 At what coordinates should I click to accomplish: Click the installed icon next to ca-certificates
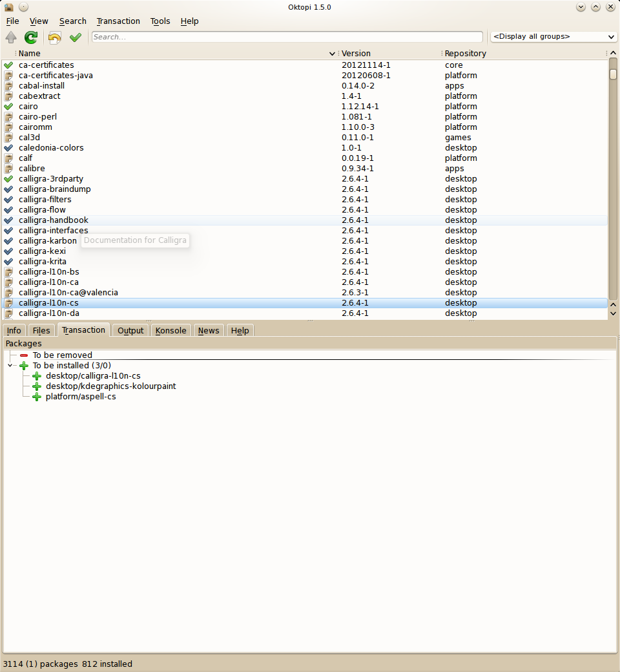(x=8, y=65)
